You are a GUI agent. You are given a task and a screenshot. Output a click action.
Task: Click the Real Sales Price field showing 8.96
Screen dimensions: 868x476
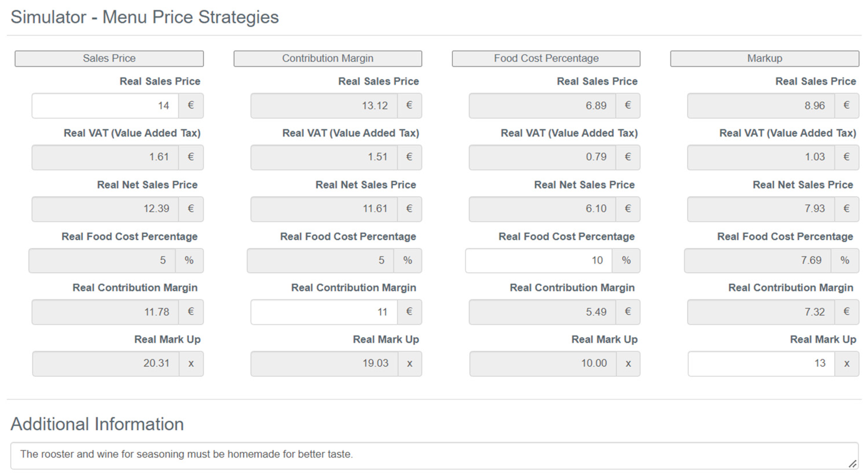(761, 106)
